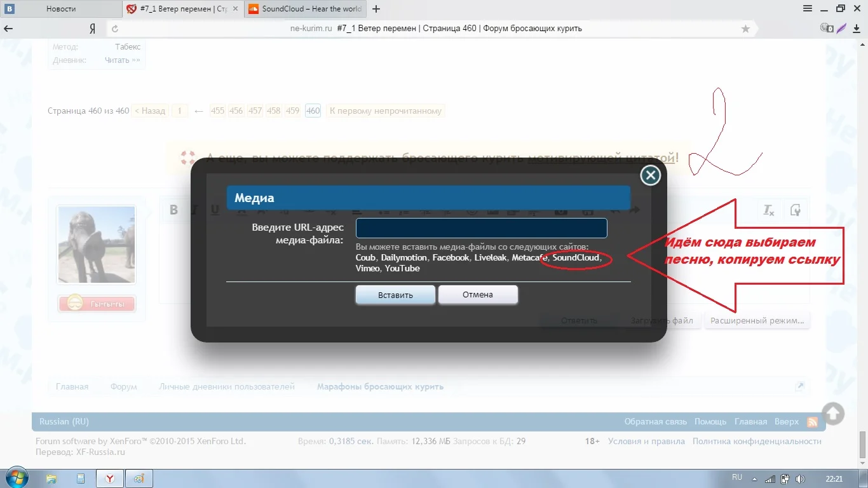Click the Отмена button
Image resolution: width=868 pixels, height=488 pixels.
[478, 294]
